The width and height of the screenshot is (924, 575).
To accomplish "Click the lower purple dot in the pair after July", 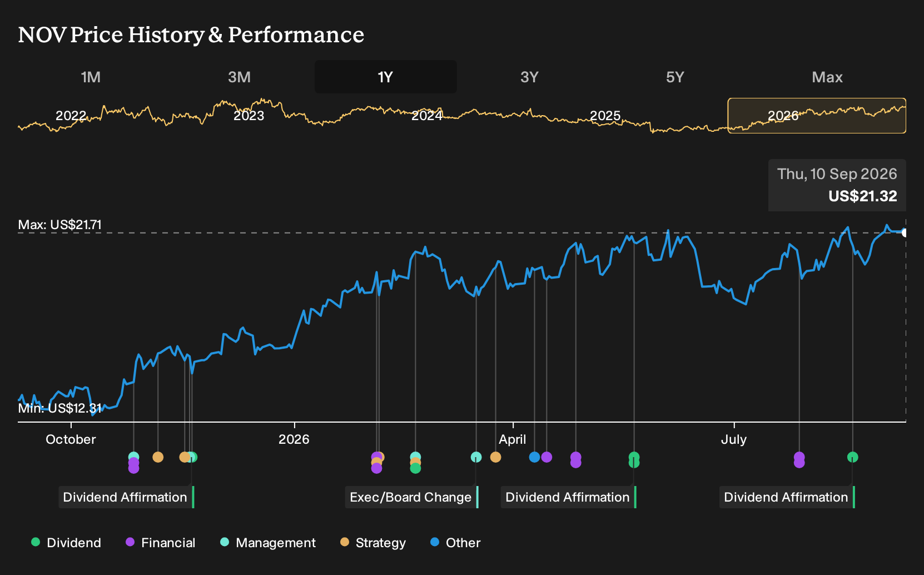I will [799, 463].
